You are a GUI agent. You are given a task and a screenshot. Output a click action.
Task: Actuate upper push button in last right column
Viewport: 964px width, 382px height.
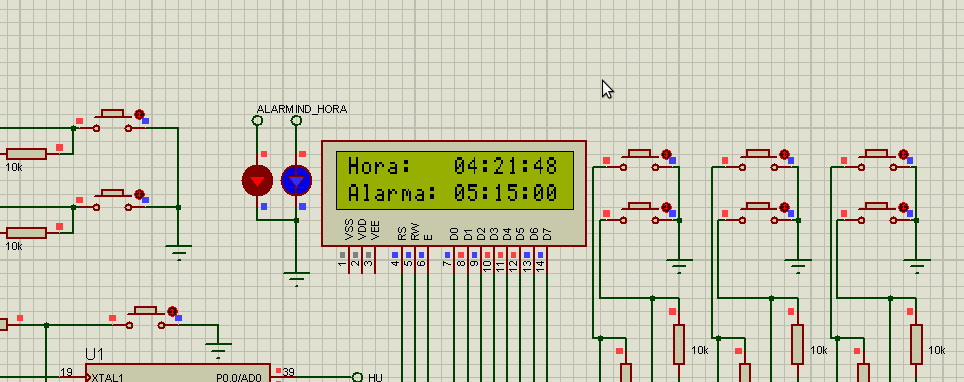pos(877,160)
